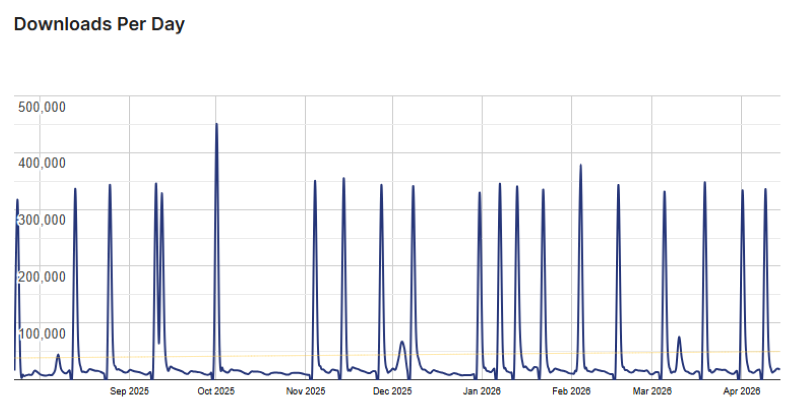Select the Dec 2025 axis label
This screenshot has width=800, height=413.
coord(393,391)
